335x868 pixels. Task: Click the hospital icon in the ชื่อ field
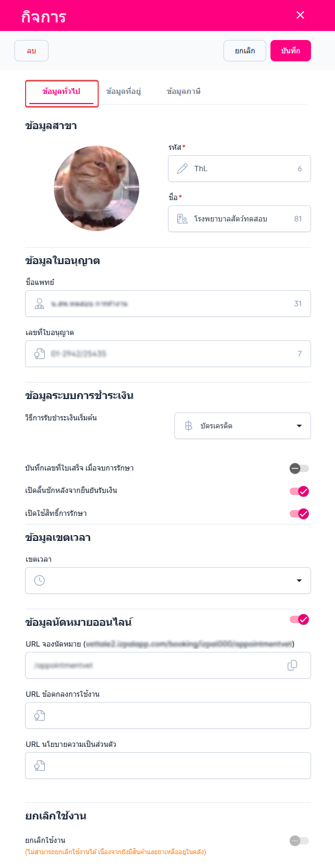(182, 219)
